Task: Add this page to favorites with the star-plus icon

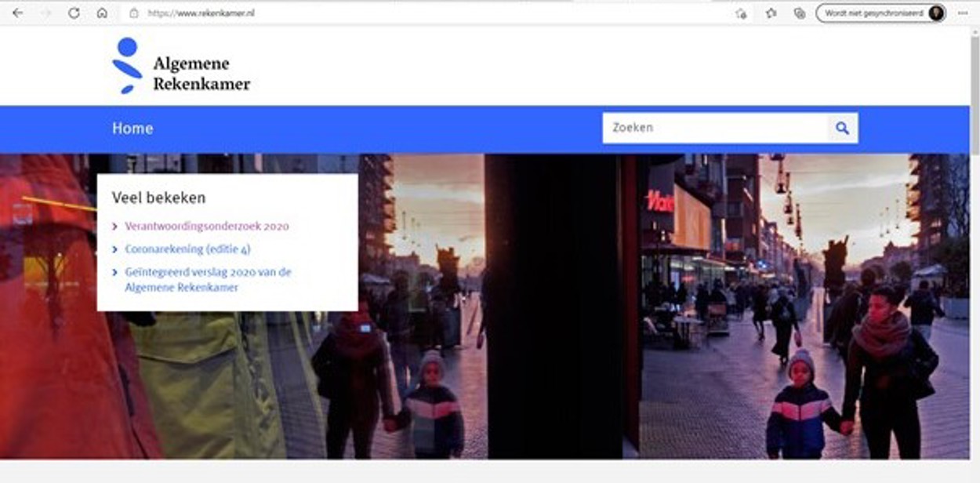Action: [x=741, y=13]
